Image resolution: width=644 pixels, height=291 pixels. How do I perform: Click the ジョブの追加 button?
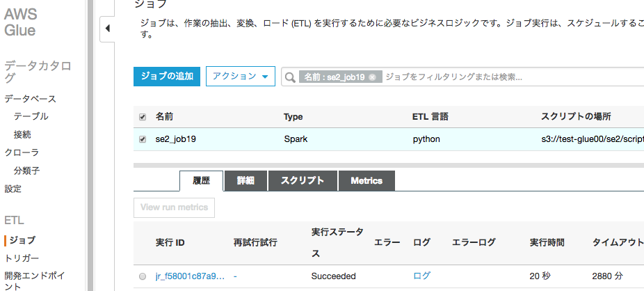click(167, 77)
